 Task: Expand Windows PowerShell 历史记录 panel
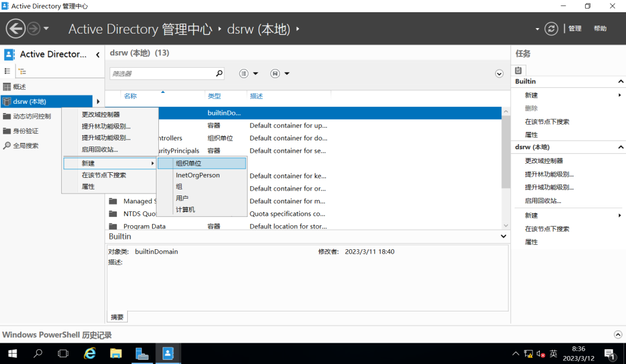point(617,335)
